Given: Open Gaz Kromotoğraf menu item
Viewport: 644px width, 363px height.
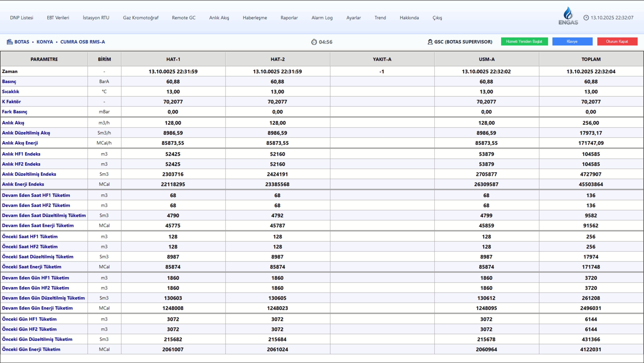Looking at the screenshot, I should tap(141, 18).
